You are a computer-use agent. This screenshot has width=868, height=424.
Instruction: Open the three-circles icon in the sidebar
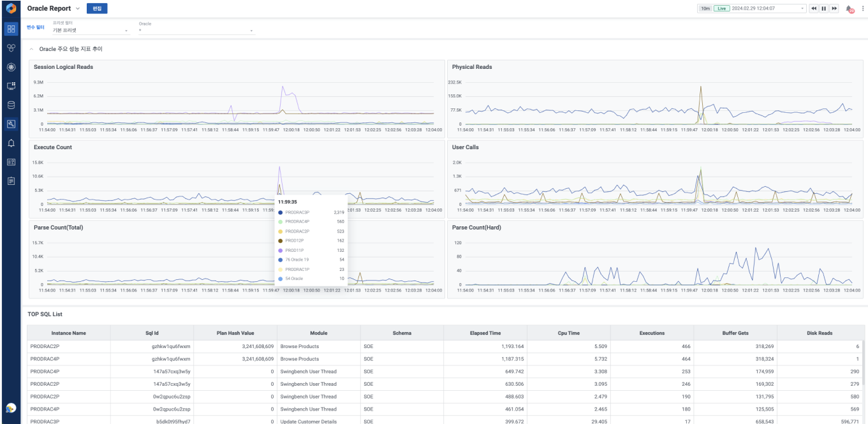tap(11, 48)
